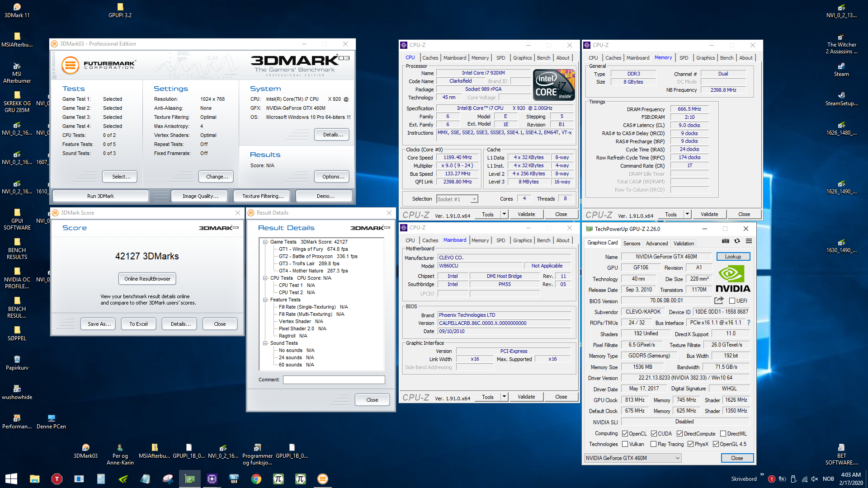
Task: Click the Online ResultBrowser button
Action: pos(147,279)
